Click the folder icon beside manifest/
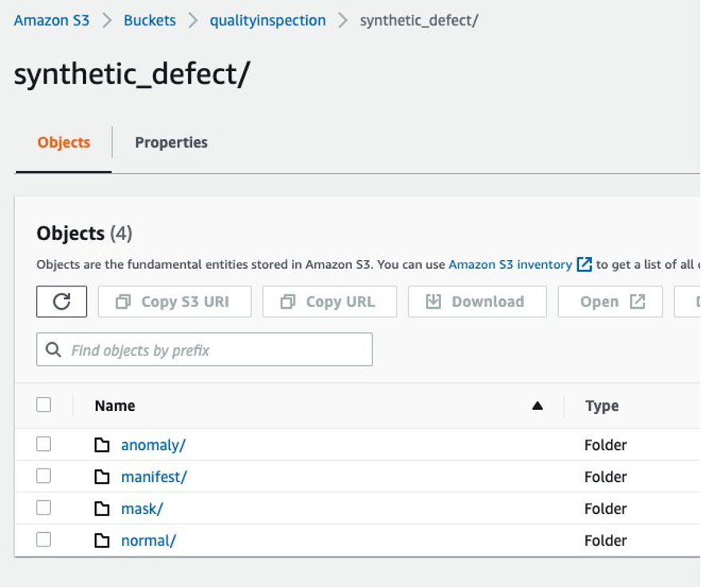701x588 pixels. (102, 477)
